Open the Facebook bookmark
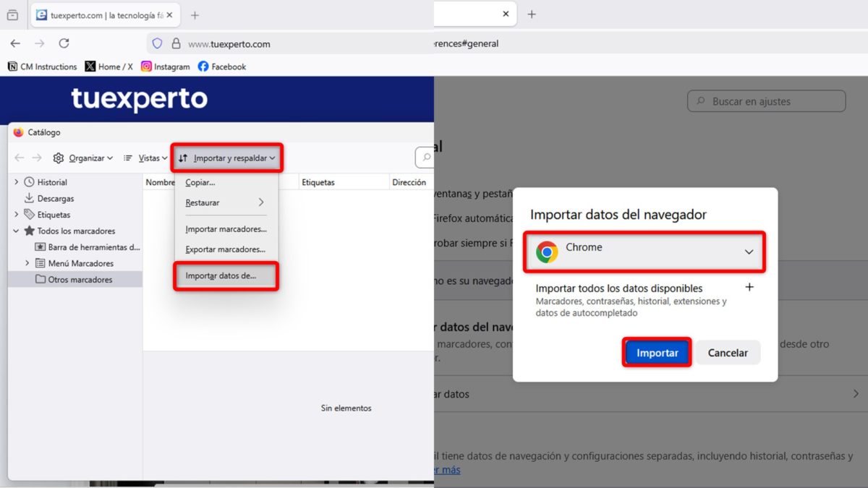Screen dimensions: 868x488 point(222,67)
